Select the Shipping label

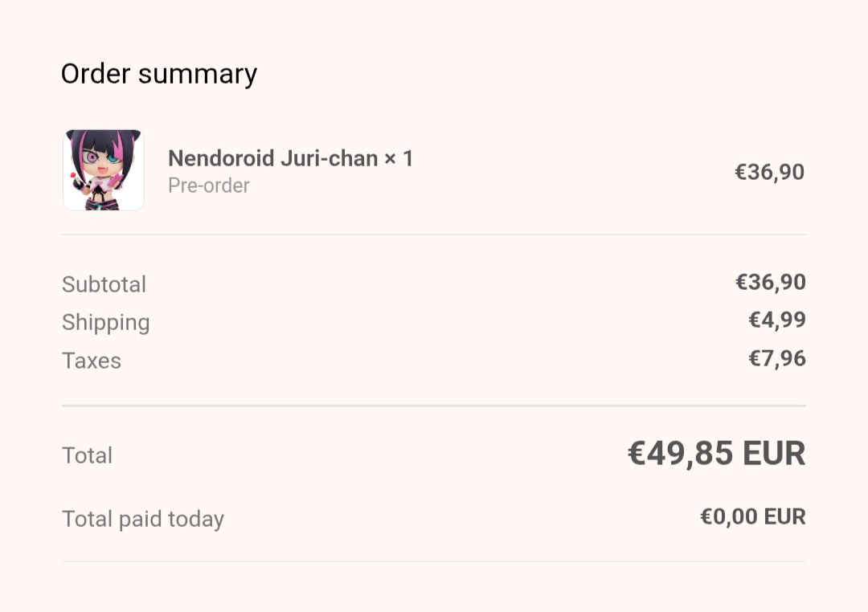click(106, 323)
